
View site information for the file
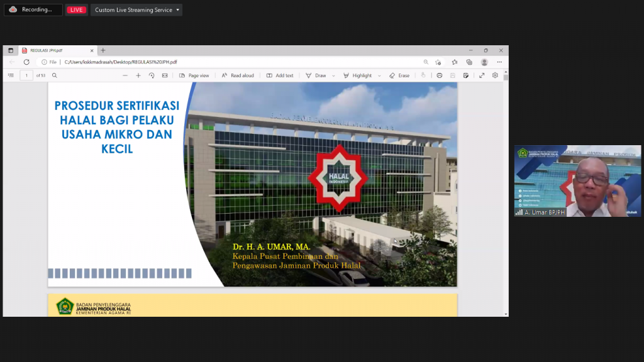49,62
